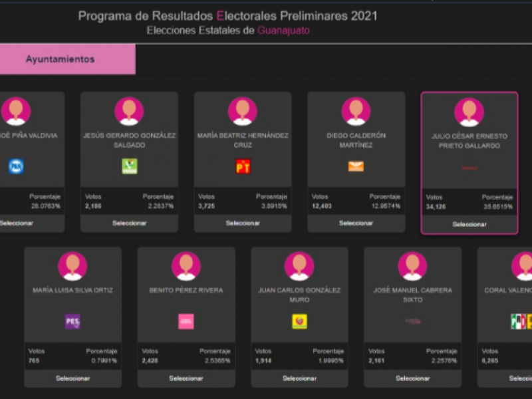Screen dimensions: 532x399
Task: Click Diego Calderón Martínez's percentage value
Action: (386, 206)
